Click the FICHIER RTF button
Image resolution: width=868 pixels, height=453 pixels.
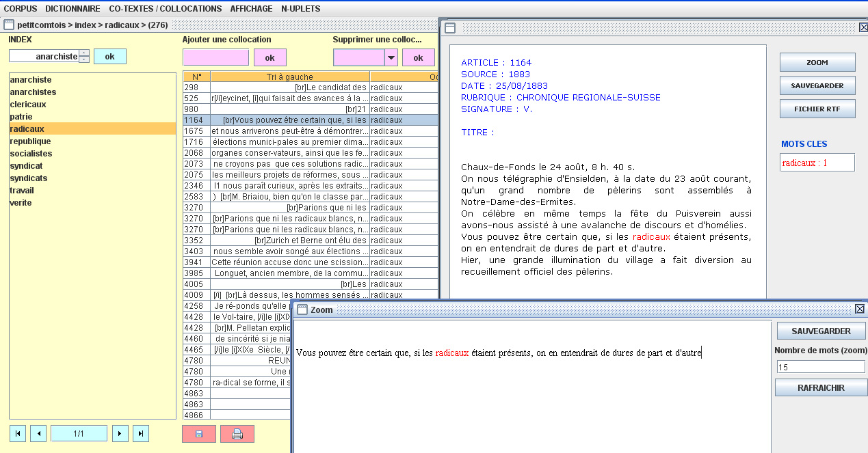tap(817, 109)
